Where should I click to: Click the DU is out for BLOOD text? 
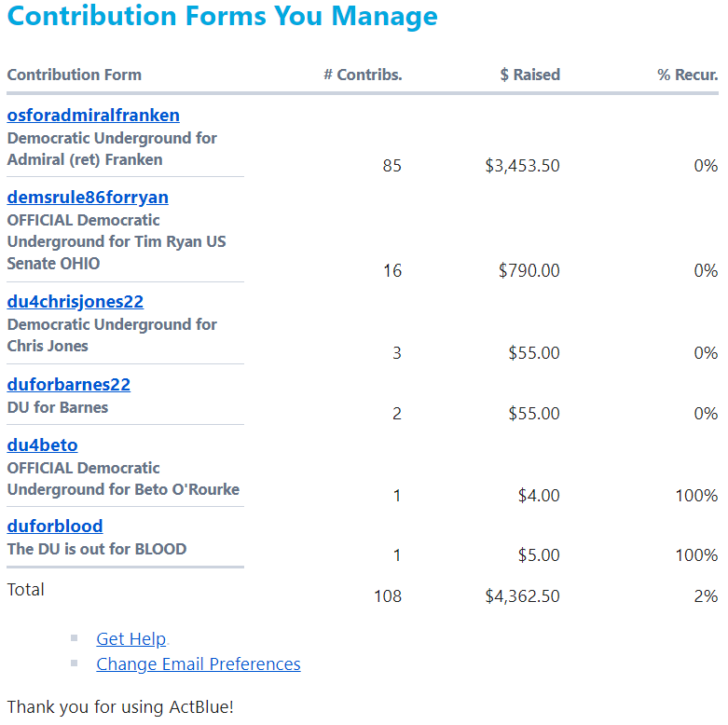click(97, 549)
